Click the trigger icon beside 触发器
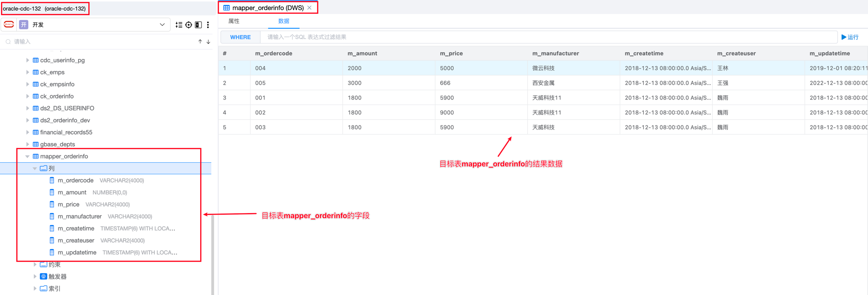The image size is (868, 295). (43, 277)
